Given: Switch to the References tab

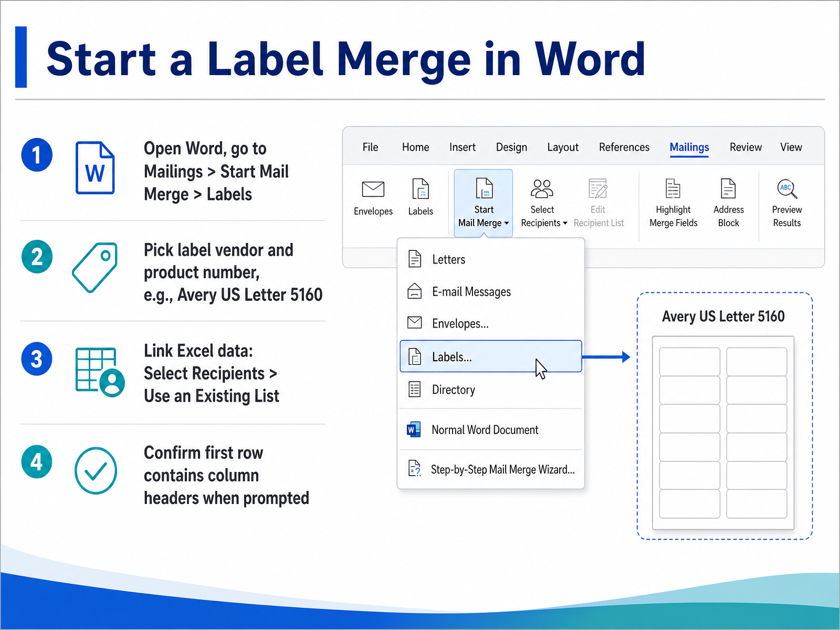Looking at the screenshot, I should click(624, 147).
